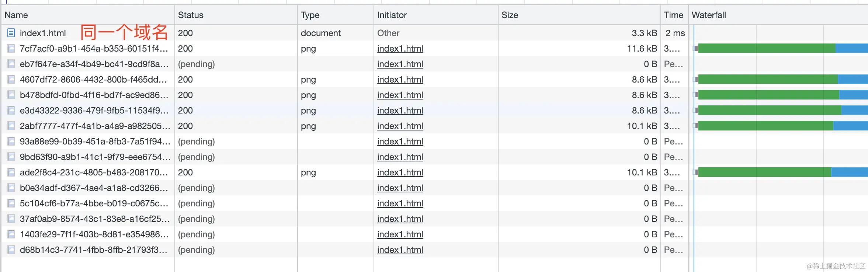The image size is (868, 272).
Task: Click the image icon for 4607df72 request
Action: [x=11, y=80]
